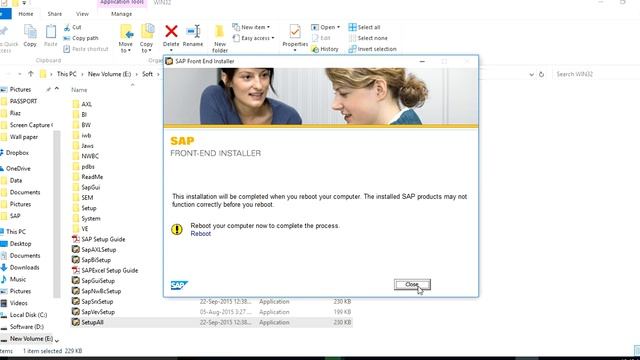The image size is (640, 360).
Task: Open the address bar history dropdown
Action: pos(531,74)
